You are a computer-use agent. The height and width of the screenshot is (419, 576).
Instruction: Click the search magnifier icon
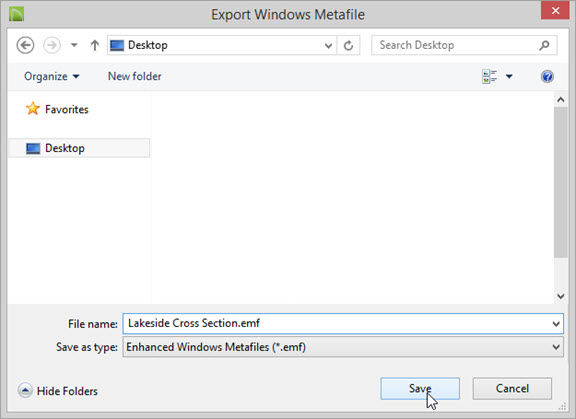[x=544, y=45]
